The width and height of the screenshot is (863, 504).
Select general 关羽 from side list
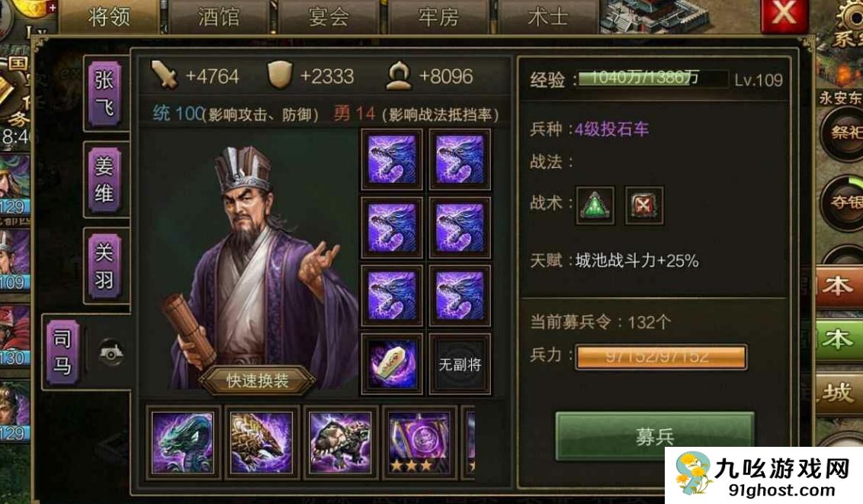coord(104,266)
